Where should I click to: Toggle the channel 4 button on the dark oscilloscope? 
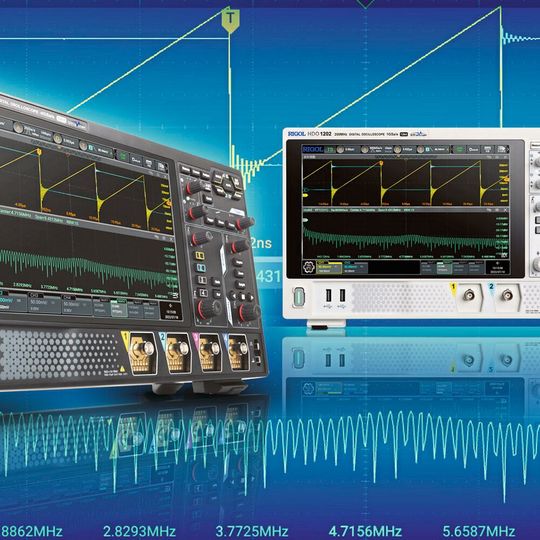pos(203,293)
